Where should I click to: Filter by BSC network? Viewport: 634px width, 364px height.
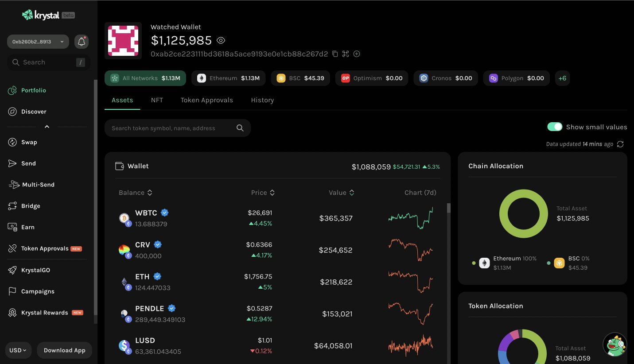300,78
